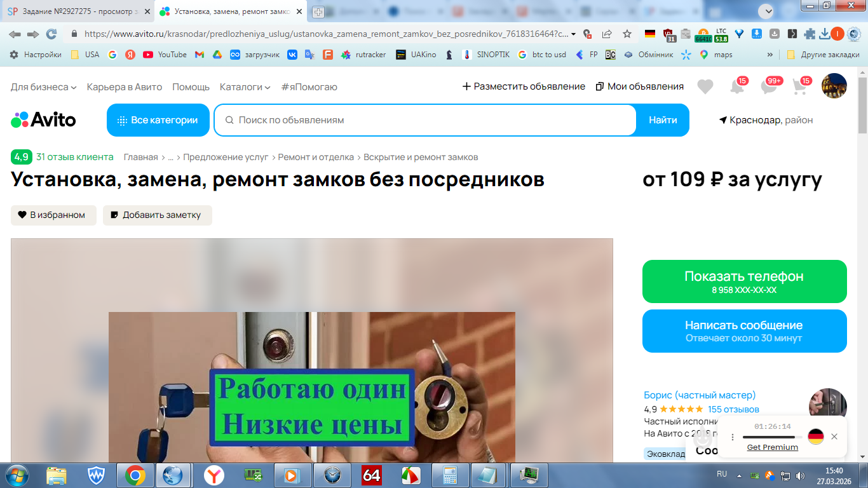Bookmark this page with the star icon
Viewport: 868px width, 488px height.
tap(627, 34)
